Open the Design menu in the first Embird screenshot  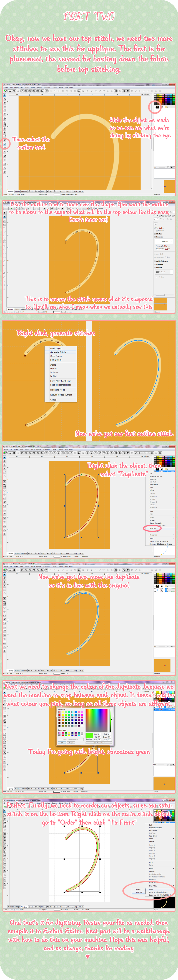[6, 87]
